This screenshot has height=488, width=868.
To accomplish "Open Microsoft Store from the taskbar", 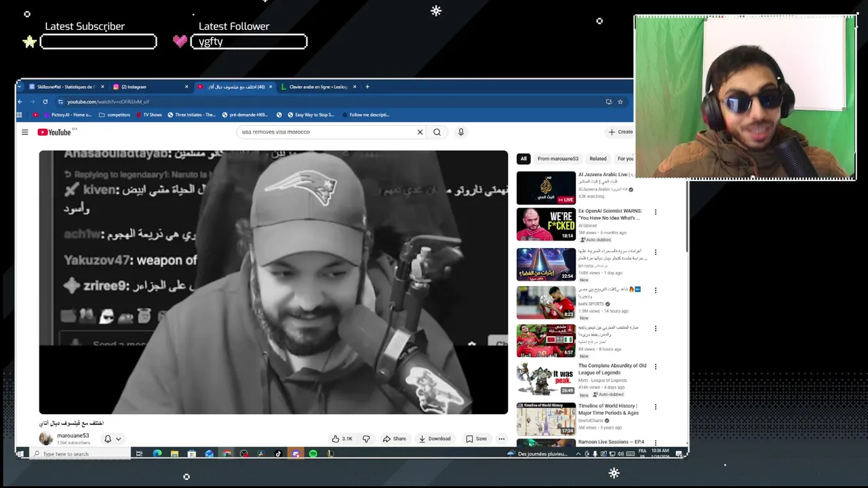I will (192, 453).
